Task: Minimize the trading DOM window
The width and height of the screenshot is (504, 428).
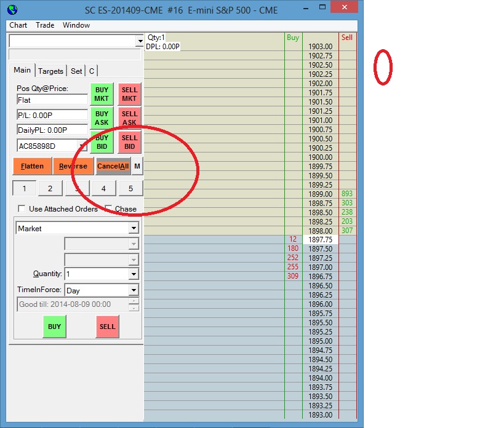Action: click(306, 8)
